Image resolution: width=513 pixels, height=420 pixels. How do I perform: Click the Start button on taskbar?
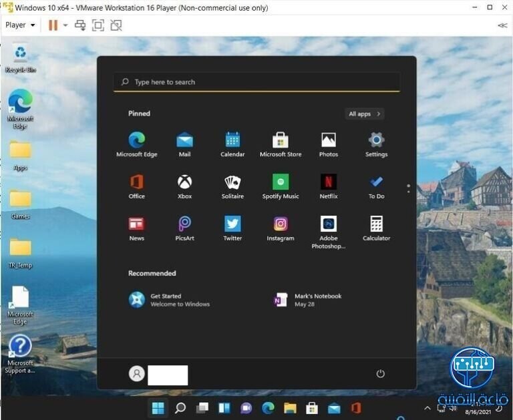(x=158, y=408)
